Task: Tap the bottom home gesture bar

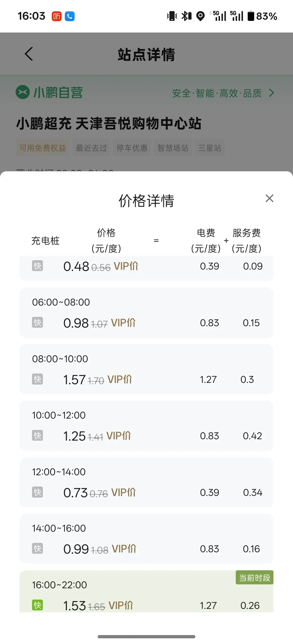Action: point(146,636)
